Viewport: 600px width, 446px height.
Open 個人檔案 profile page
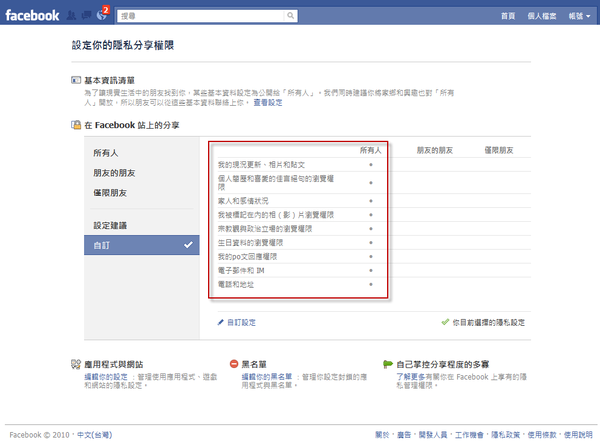point(542,16)
